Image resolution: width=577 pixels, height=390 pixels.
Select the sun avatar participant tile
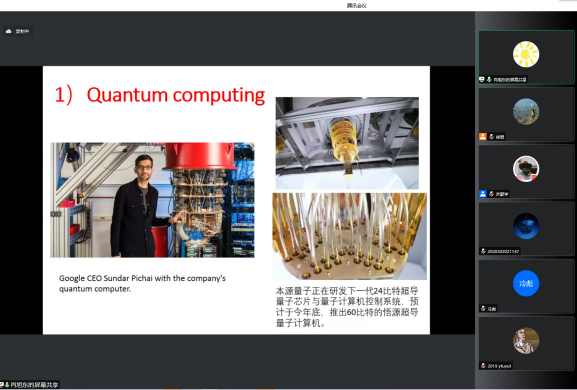click(x=526, y=57)
